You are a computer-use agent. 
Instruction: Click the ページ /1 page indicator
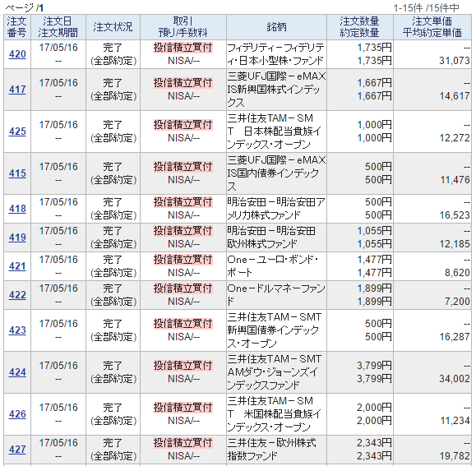tap(25, 8)
